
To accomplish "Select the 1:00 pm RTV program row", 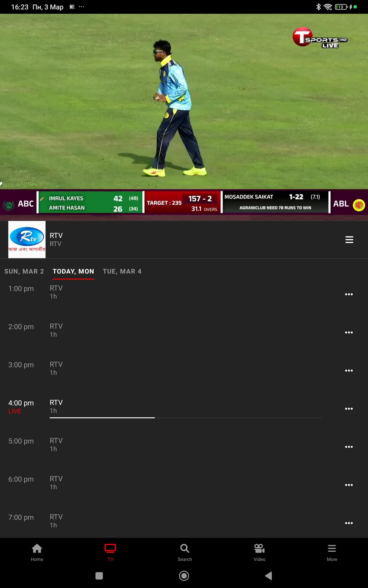I will coord(184,294).
